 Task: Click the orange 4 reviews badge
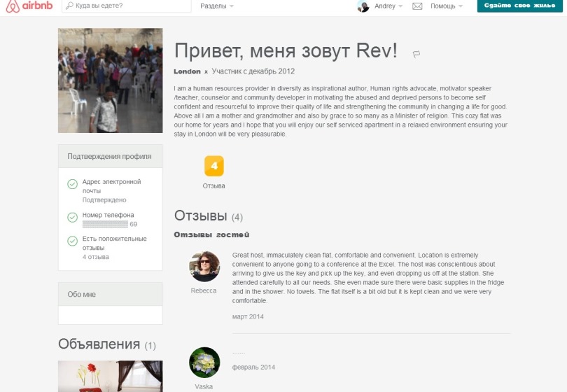[214, 166]
